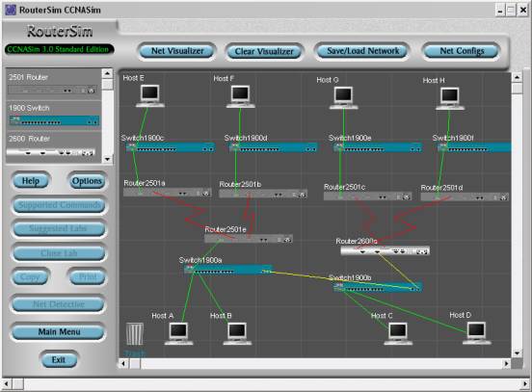Screen dimensions: 532x392
Task: Click network canvas scroll up arrow
Action: tap(517, 77)
